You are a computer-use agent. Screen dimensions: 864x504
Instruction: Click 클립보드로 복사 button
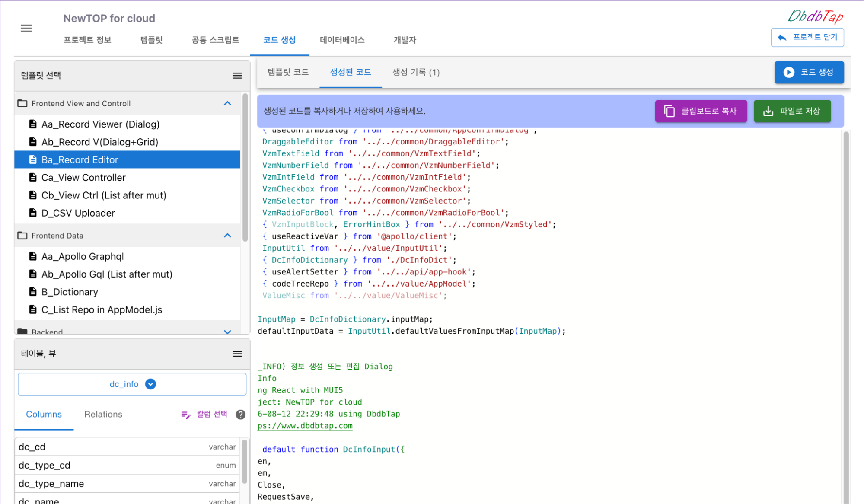pos(701,112)
